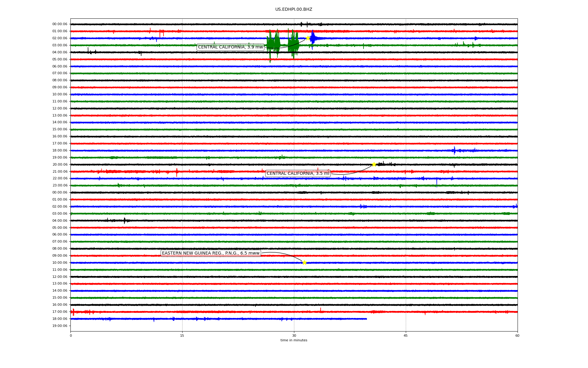
Task: Click the blue waveform burst on 02:00:06 trace
Action: [x=313, y=38]
